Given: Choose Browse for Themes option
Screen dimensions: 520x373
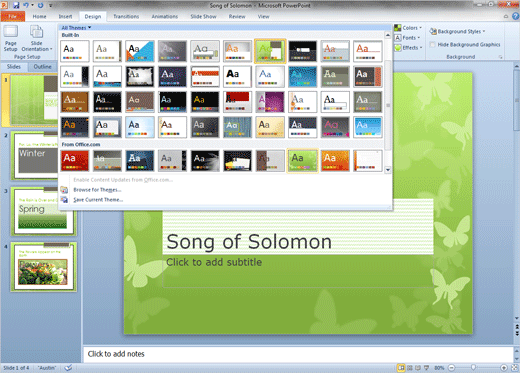Looking at the screenshot, I should point(97,190).
